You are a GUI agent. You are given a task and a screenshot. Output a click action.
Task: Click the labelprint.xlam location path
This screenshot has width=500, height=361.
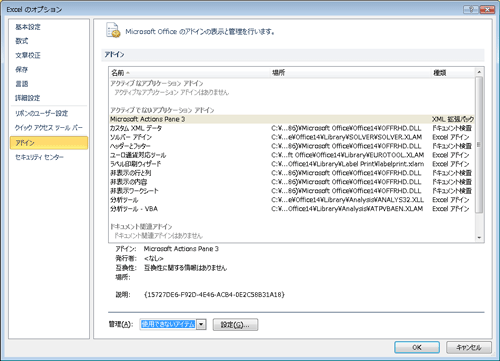(x=348, y=164)
